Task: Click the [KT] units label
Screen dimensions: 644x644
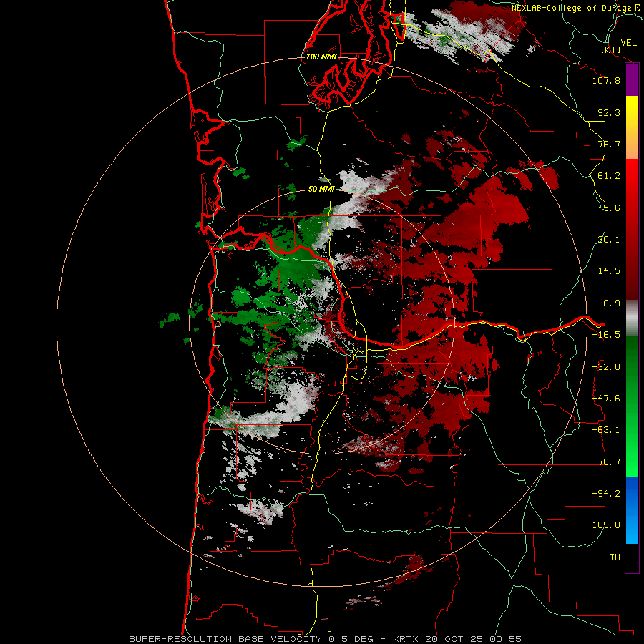Action: pos(611,49)
